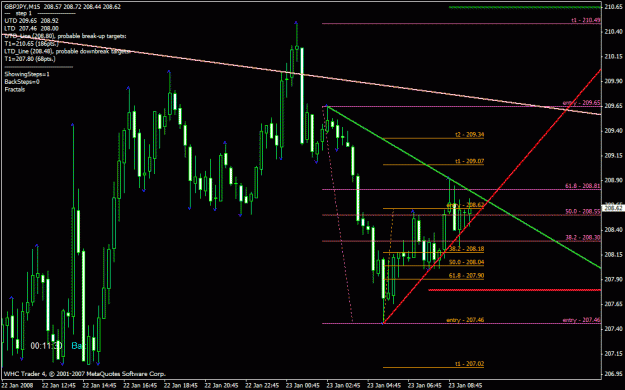Click the '38.2 - 208.18' orange label
The image size is (625, 390).
click(466, 248)
